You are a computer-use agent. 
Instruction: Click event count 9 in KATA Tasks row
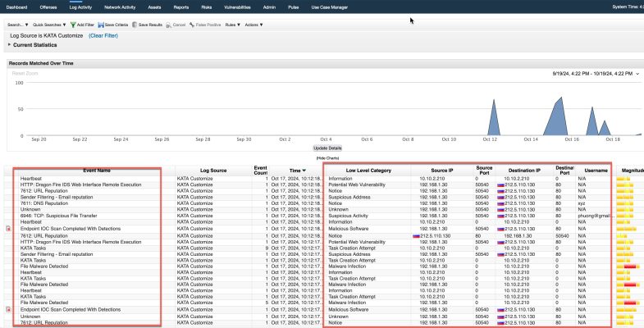(267, 248)
